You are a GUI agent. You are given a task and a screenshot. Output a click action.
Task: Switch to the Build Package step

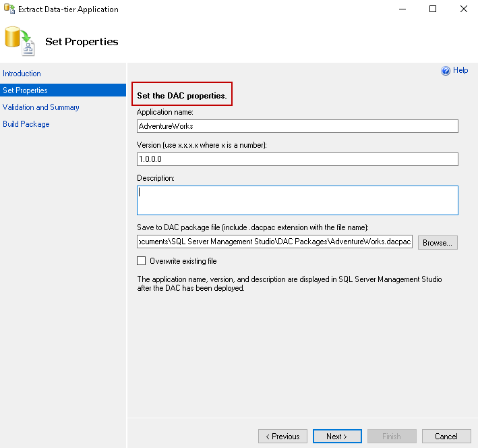point(26,124)
